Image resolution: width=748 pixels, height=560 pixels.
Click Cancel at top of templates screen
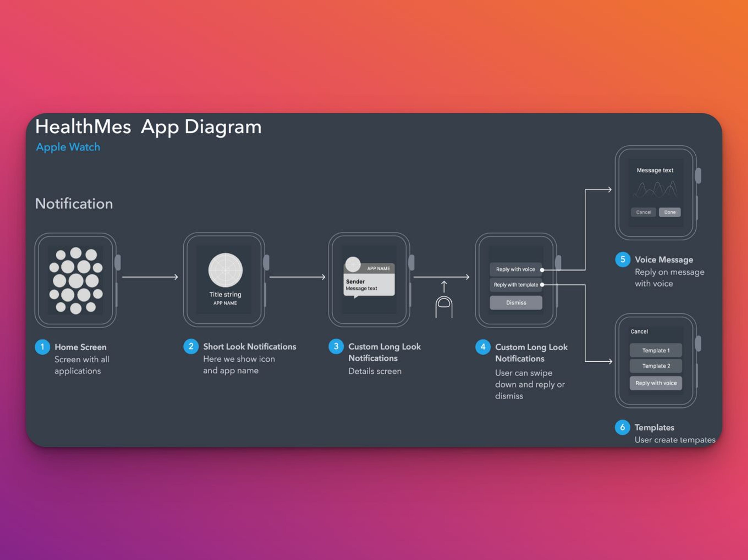point(639,331)
